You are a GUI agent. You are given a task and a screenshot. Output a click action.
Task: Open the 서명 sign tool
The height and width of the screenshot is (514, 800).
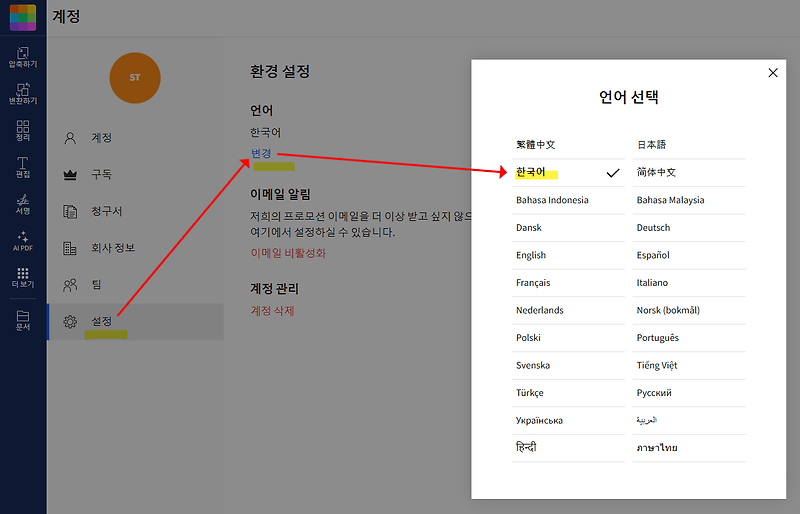pyautogui.click(x=23, y=204)
